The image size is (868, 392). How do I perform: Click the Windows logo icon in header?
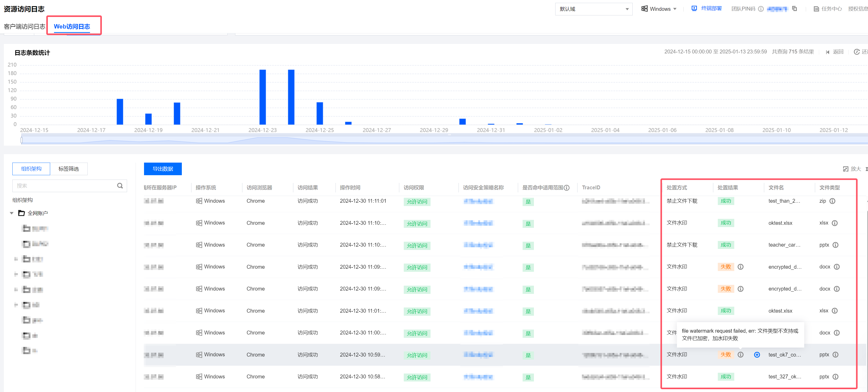pos(644,9)
